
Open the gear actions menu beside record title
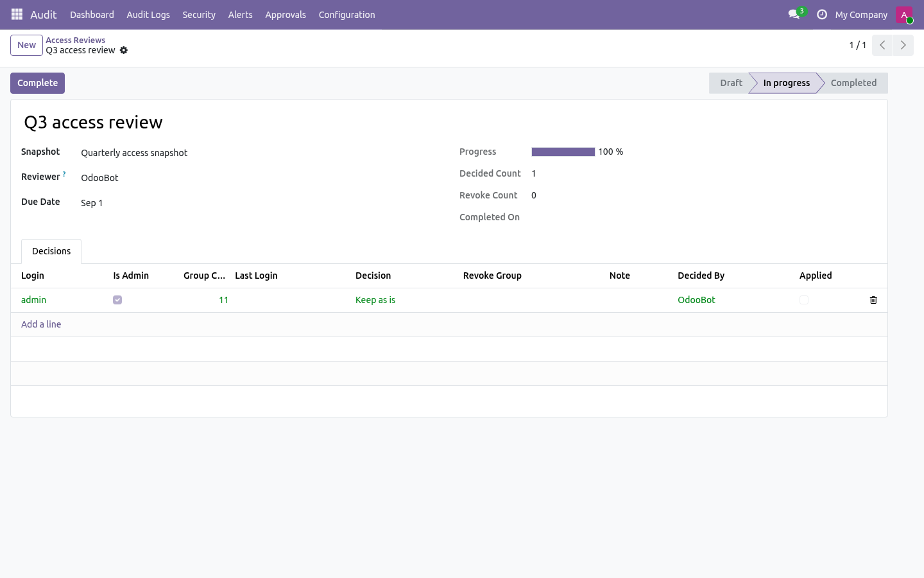(x=124, y=50)
